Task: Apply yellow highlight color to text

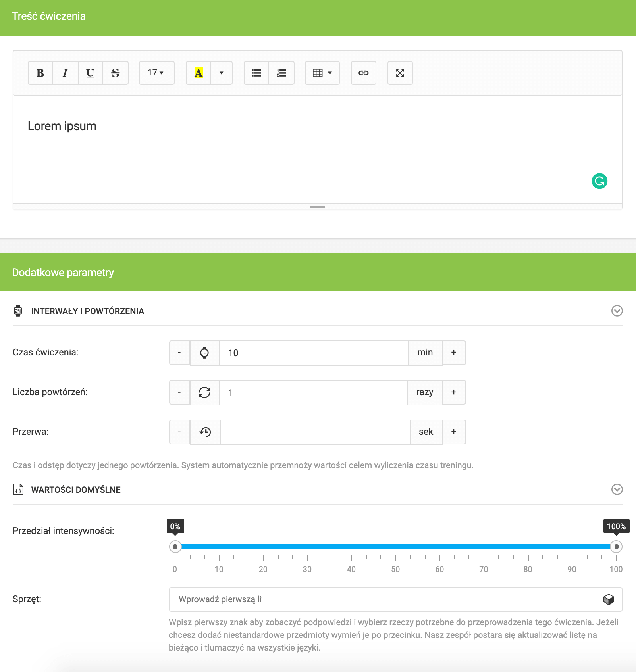Action: click(x=199, y=73)
